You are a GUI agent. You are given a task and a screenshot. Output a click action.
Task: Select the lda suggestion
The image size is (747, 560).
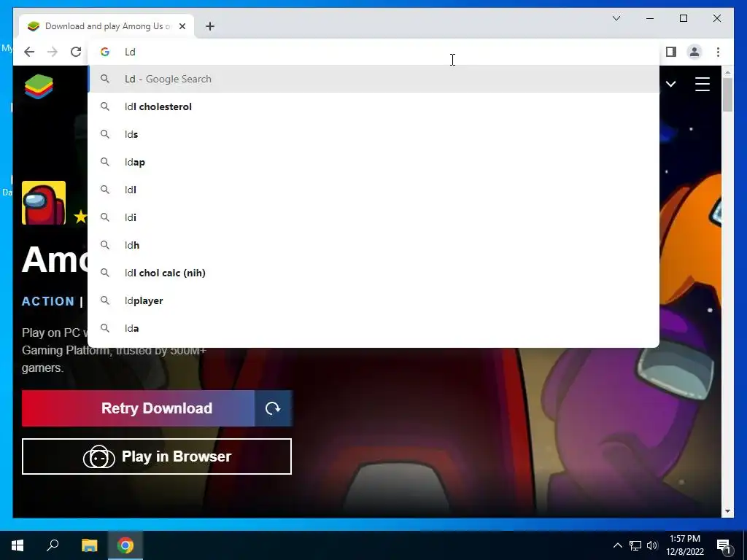373,328
